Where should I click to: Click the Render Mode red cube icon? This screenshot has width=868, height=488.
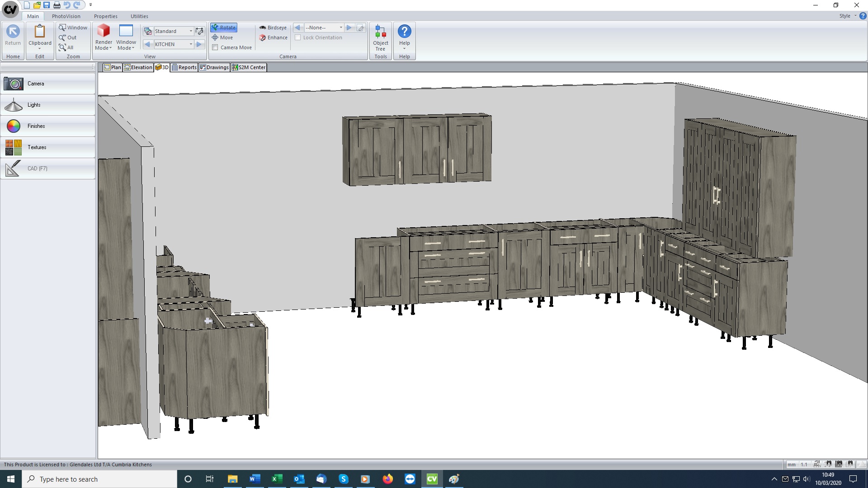point(104,31)
